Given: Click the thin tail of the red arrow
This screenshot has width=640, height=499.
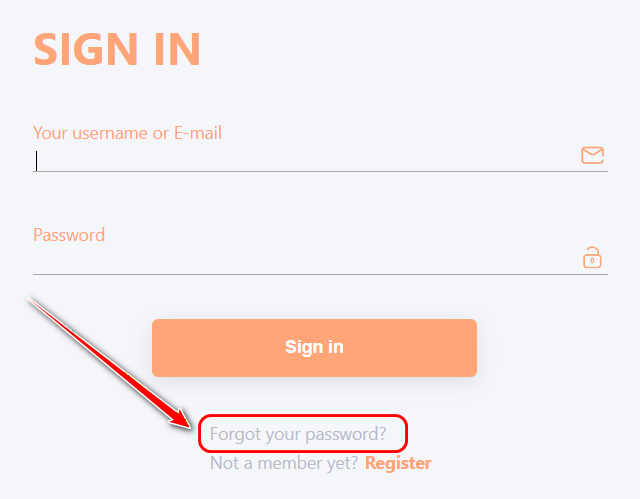Looking at the screenshot, I should (40, 304).
